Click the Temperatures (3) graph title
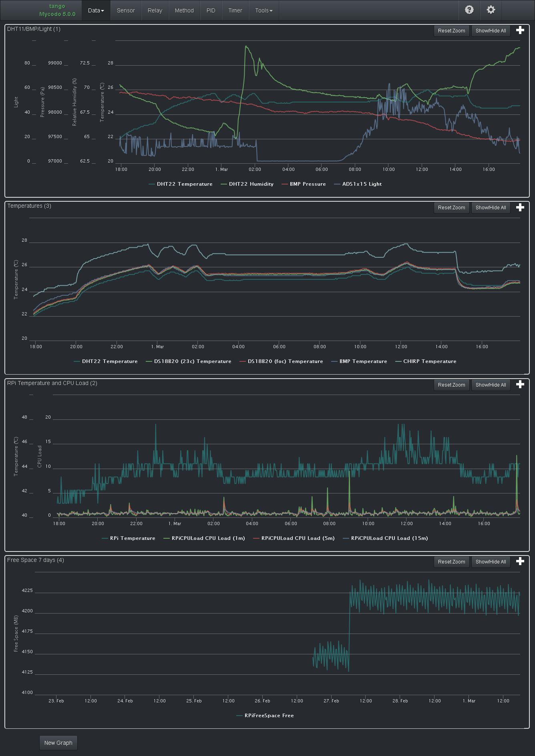 [x=29, y=206]
